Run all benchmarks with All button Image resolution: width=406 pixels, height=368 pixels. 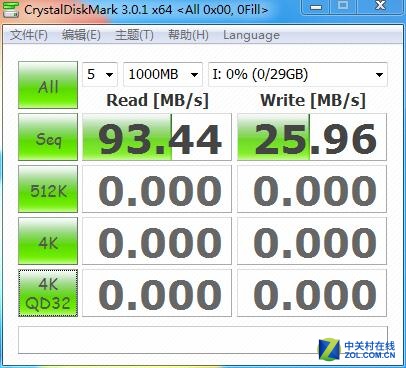click(x=48, y=85)
